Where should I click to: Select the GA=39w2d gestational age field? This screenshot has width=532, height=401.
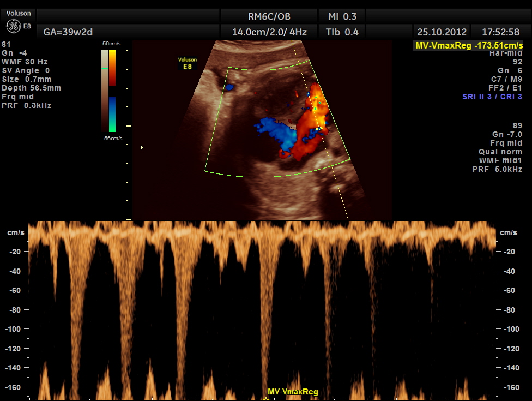(x=64, y=32)
